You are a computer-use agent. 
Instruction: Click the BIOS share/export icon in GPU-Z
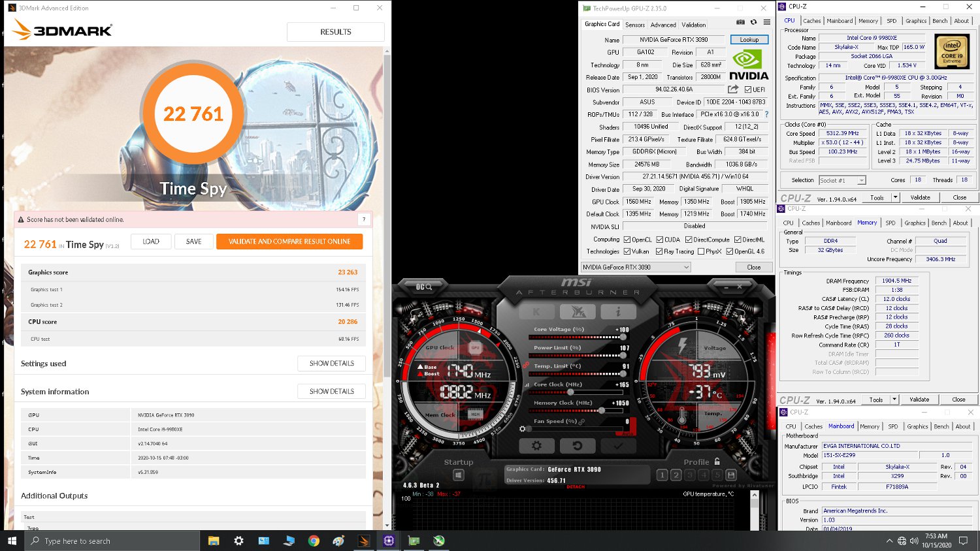734,89
